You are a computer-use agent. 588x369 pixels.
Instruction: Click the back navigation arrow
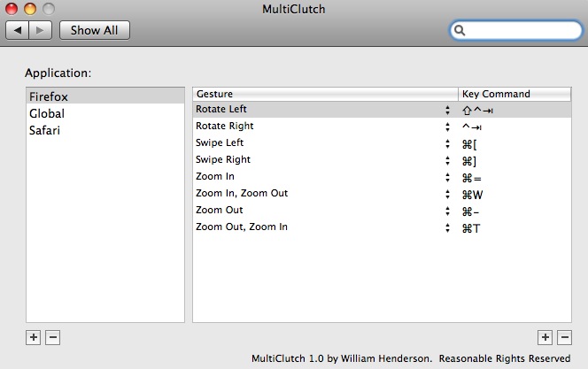17,30
